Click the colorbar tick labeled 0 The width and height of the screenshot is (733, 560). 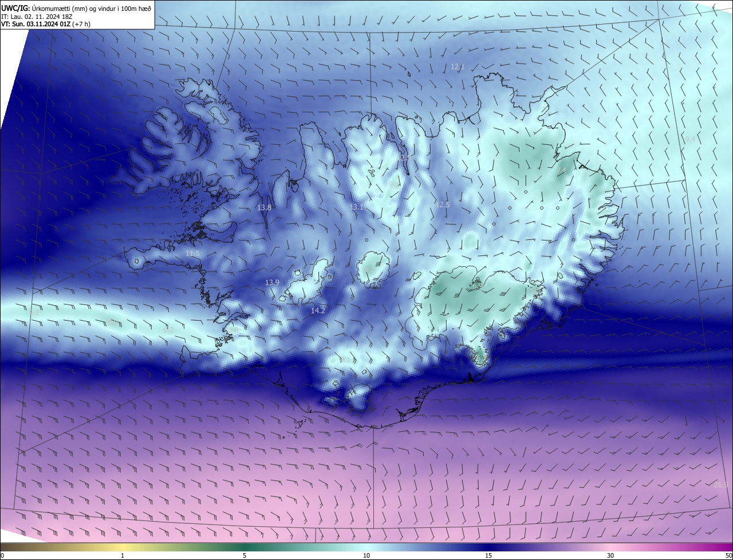coord(2,556)
